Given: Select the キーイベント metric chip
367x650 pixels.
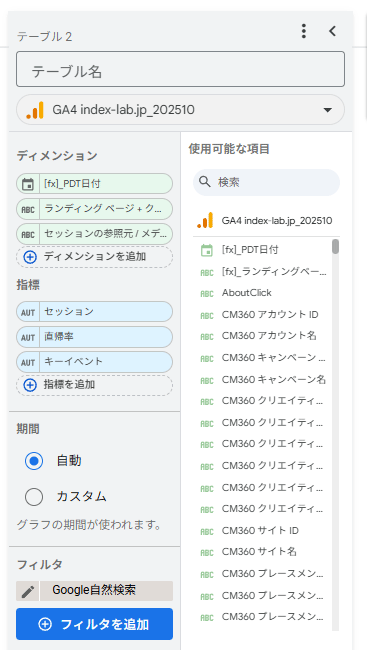Looking at the screenshot, I should (x=95, y=362).
